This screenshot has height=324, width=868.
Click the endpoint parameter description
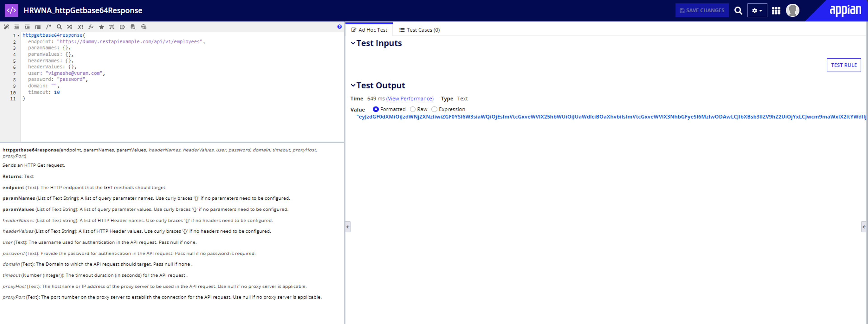(84, 187)
